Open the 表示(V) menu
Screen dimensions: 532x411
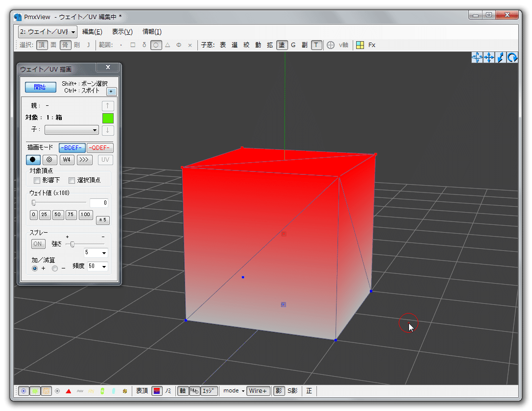[122, 32]
